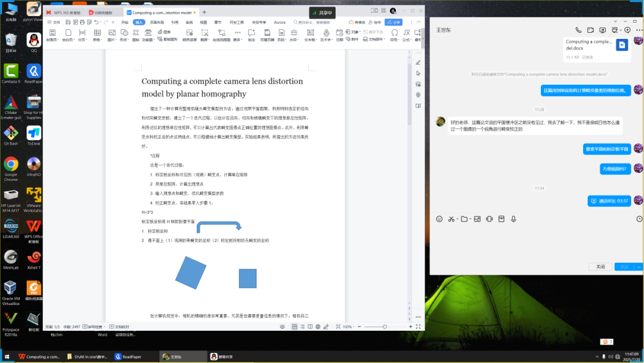Open the 100% zoom level dropdown
Viewport: 644px width, 363px height.
point(348,327)
